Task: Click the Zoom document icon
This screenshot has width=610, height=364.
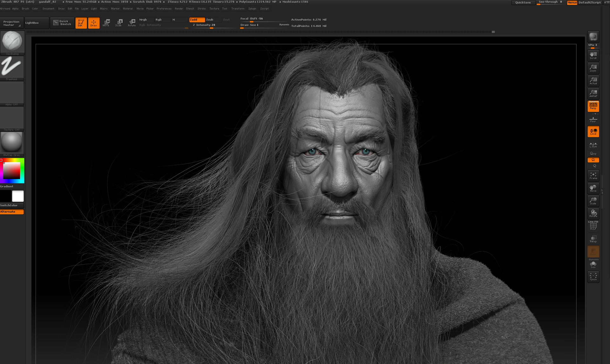Action: [593, 68]
